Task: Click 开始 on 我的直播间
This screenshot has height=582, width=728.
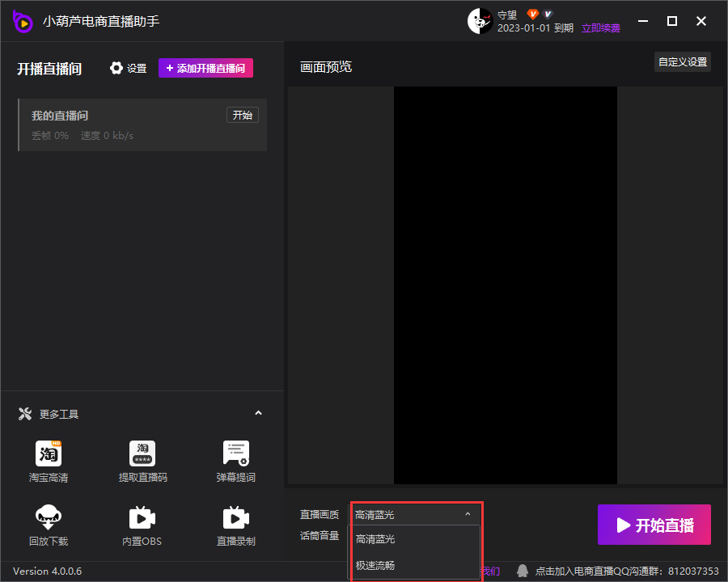Action: [x=242, y=116]
